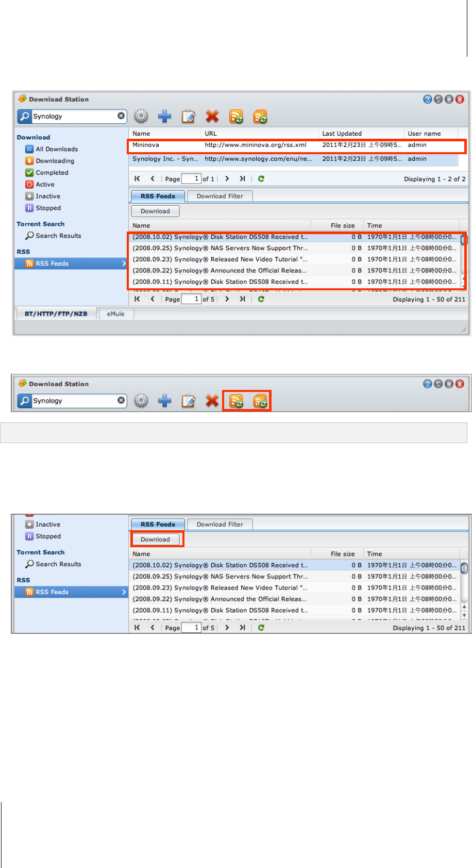
Task: Jump to last page of top screenshot's 211-item list
Action: point(242,299)
